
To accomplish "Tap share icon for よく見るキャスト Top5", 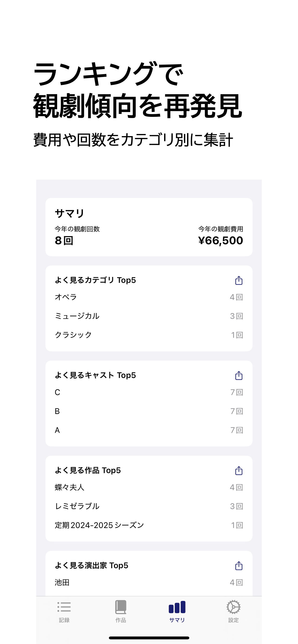I will point(239,375).
